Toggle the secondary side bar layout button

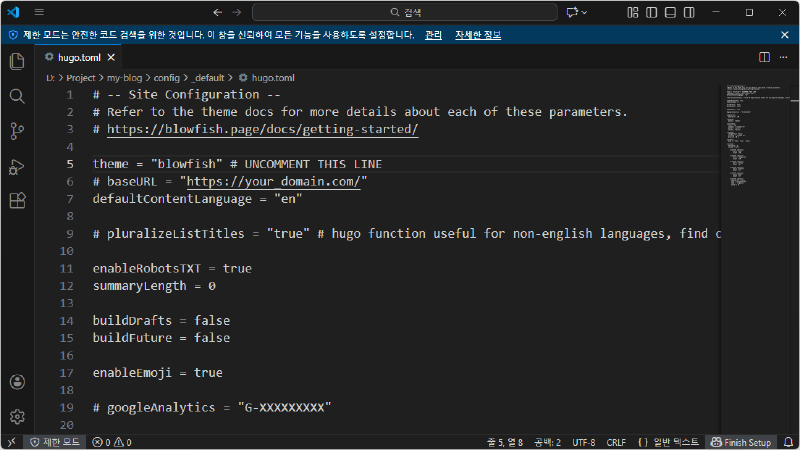click(687, 12)
